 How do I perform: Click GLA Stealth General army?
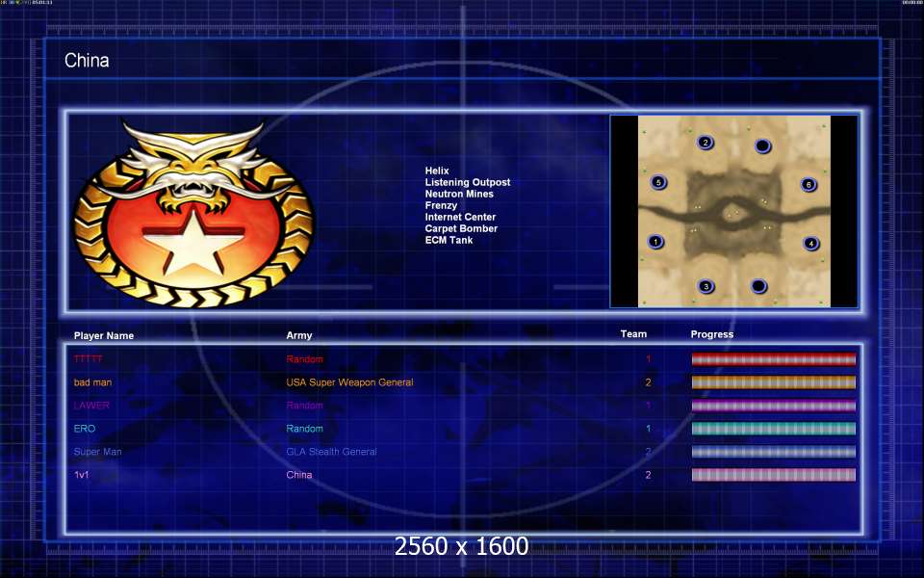click(x=331, y=452)
